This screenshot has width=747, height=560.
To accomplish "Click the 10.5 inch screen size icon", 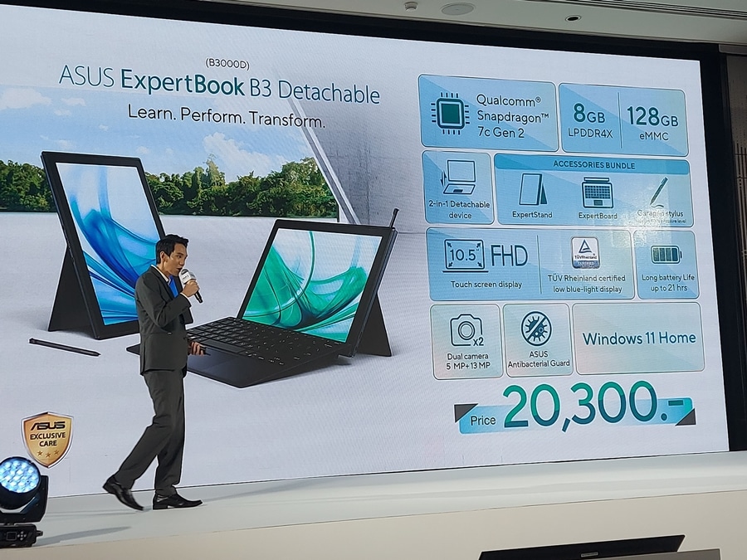I will tap(465, 256).
